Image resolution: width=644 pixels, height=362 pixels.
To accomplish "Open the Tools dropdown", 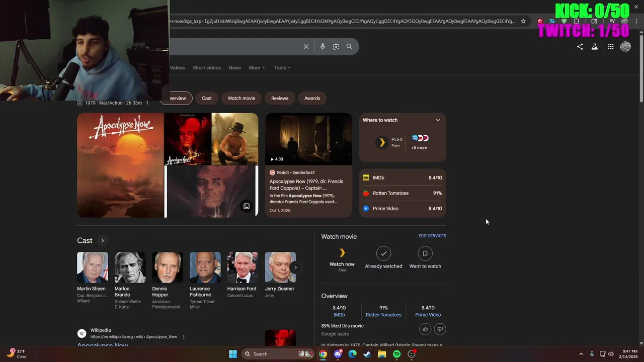I will tap(282, 68).
